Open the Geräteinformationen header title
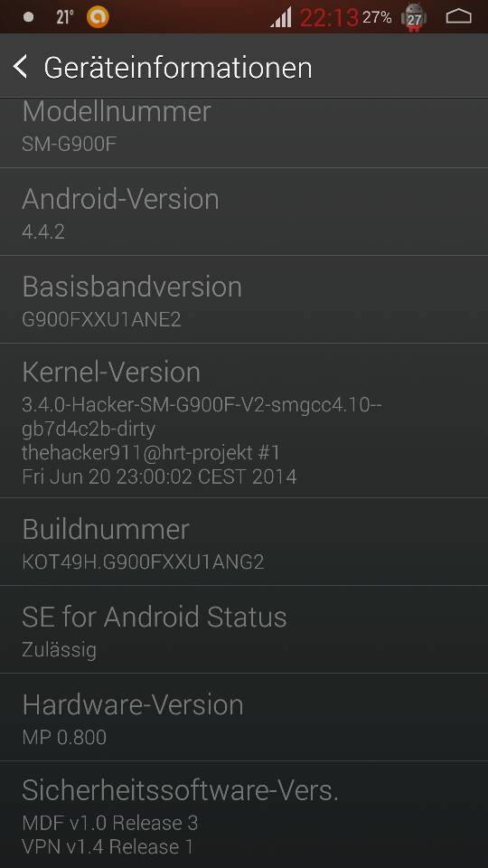The width and height of the screenshot is (488, 868). [178, 68]
